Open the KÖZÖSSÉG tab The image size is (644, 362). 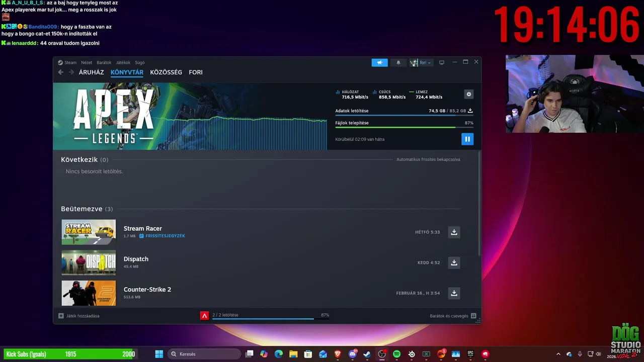tap(166, 72)
